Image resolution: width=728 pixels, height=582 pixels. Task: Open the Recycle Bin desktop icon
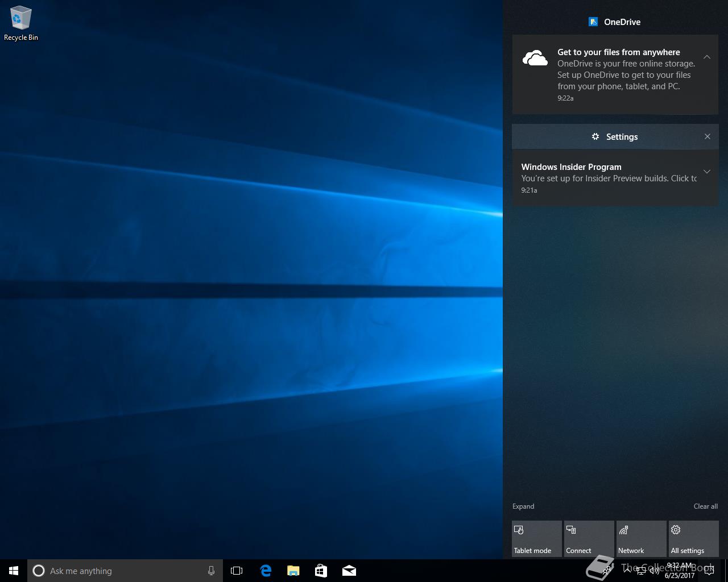click(x=21, y=24)
